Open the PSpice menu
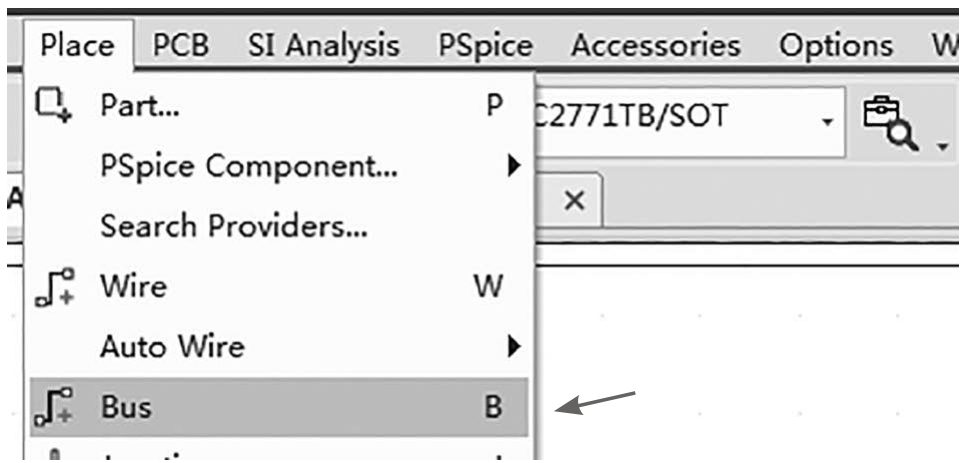 point(485,46)
